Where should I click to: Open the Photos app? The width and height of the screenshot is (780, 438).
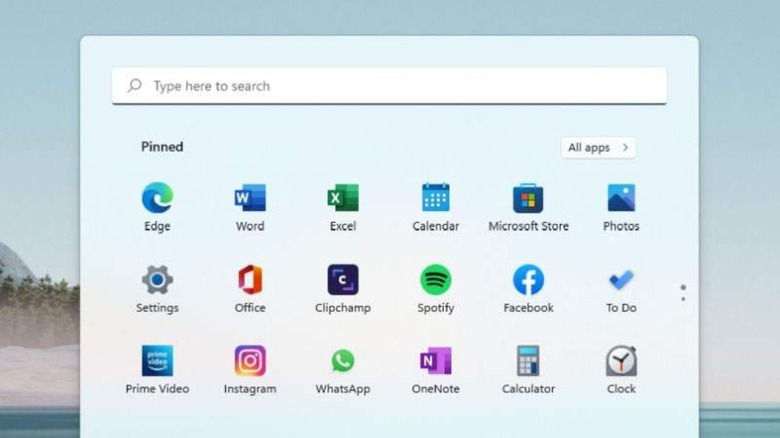pos(621,198)
